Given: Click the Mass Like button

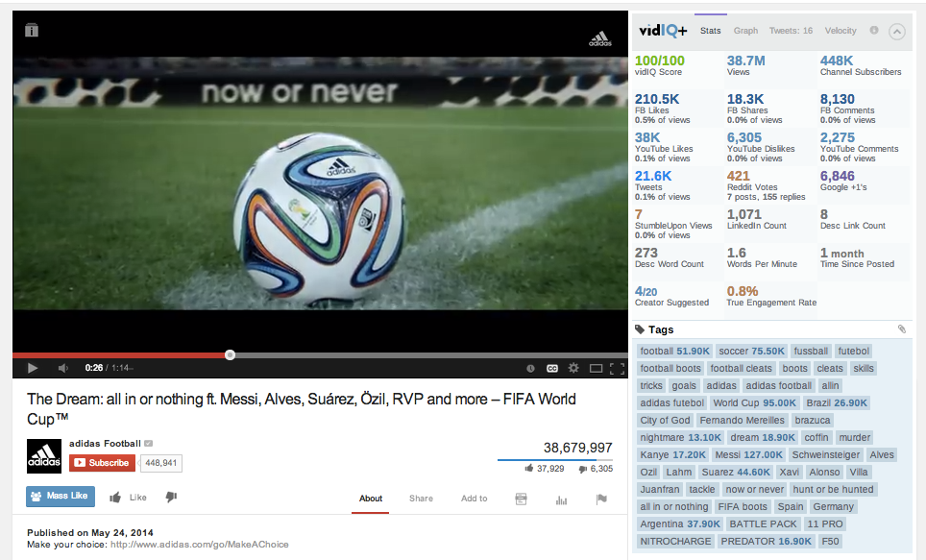Looking at the screenshot, I should [x=61, y=497].
